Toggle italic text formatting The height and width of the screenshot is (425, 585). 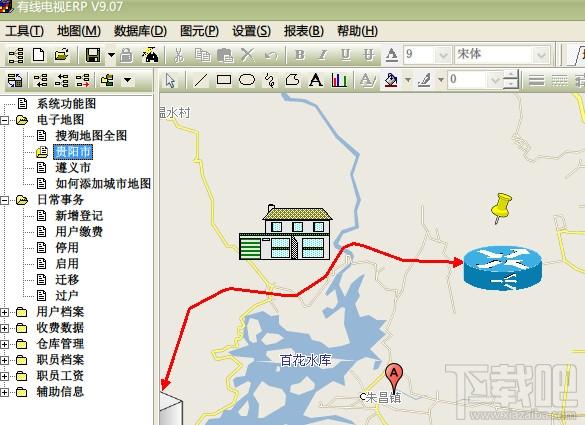coord(323,55)
